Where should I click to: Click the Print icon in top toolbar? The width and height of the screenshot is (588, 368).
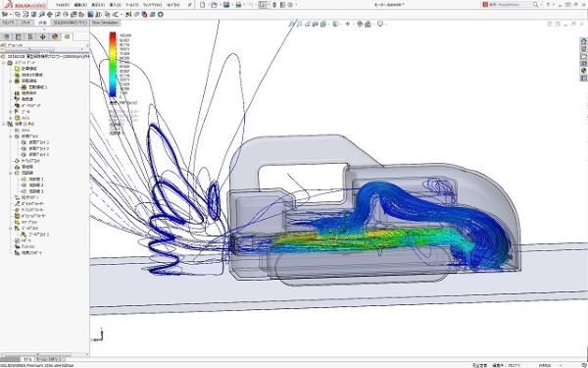[238, 5]
